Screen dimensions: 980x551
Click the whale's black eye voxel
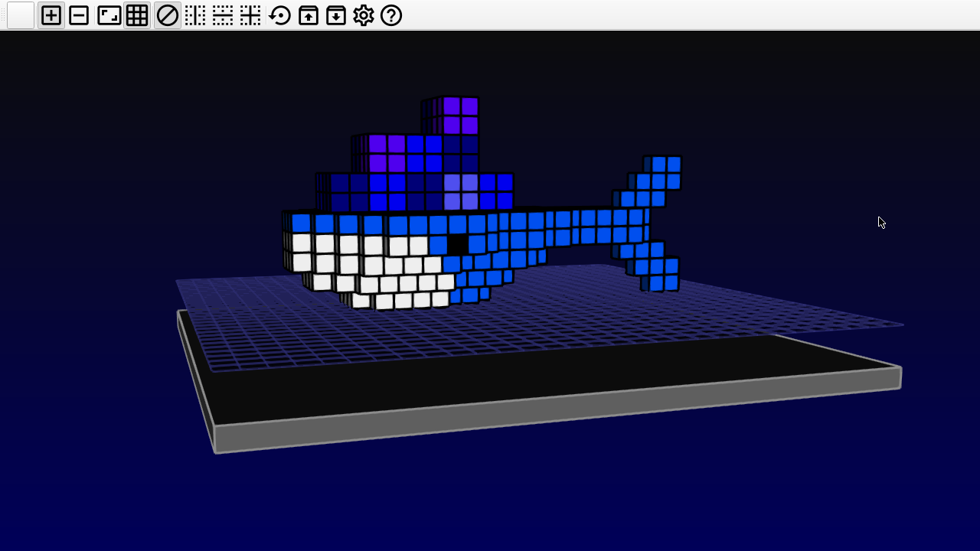click(457, 244)
